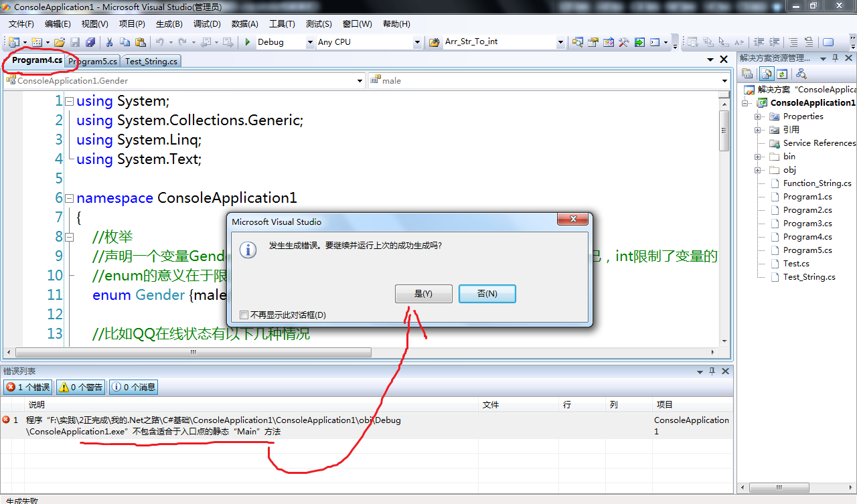Screen dimensions: 857x504
Task: Toggle the 1 个错误 filter button
Action: (28, 387)
